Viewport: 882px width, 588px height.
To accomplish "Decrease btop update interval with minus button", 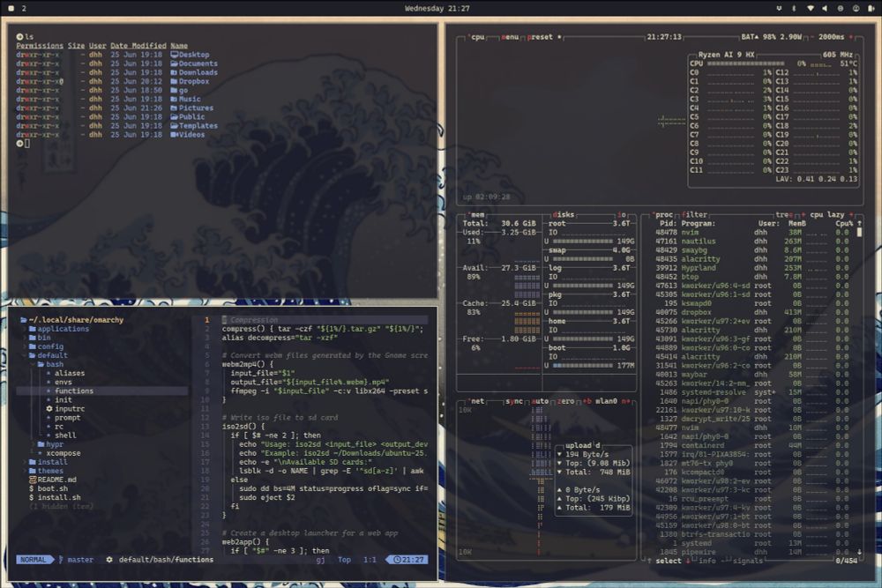I will pyautogui.click(x=813, y=37).
